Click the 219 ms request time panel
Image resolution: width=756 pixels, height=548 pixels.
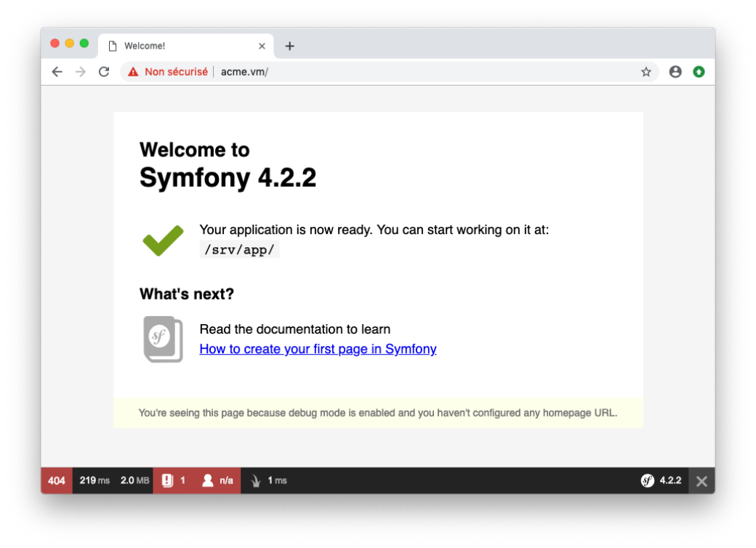tap(94, 480)
